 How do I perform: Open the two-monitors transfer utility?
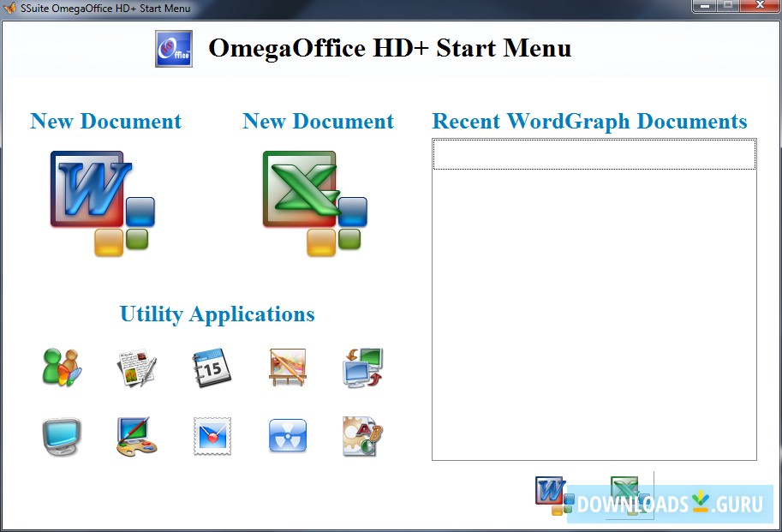(x=362, y=368)
